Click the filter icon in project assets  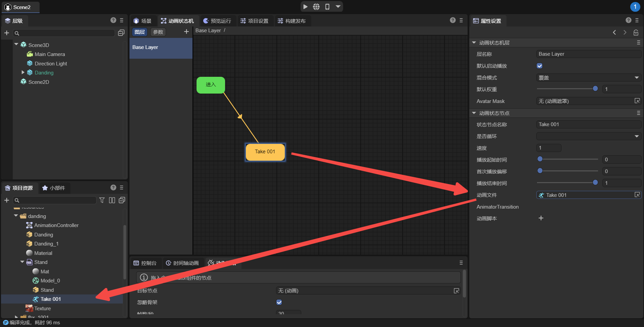(x=102, y=200)
